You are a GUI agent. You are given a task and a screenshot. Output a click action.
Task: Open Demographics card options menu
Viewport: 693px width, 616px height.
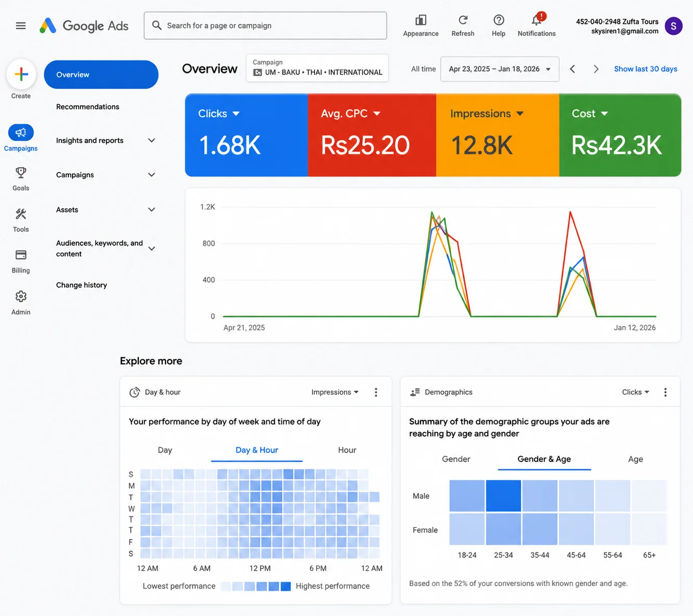[x=665, y=392]
